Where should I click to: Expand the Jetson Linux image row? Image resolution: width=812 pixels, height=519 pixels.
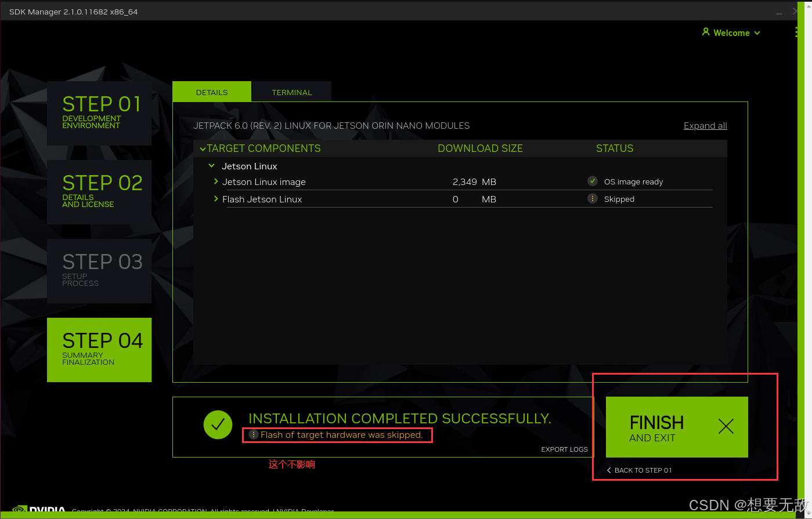[x=216, y=182]
